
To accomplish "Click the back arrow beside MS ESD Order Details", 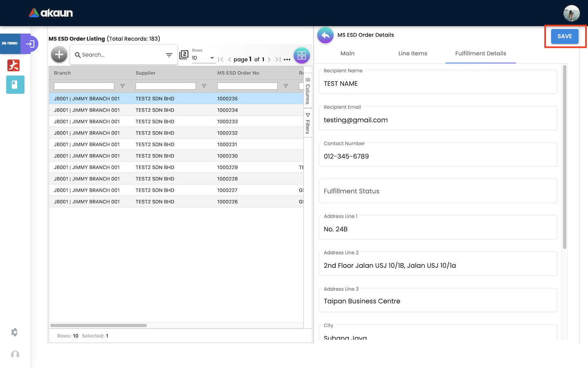I will coord(325,36).
